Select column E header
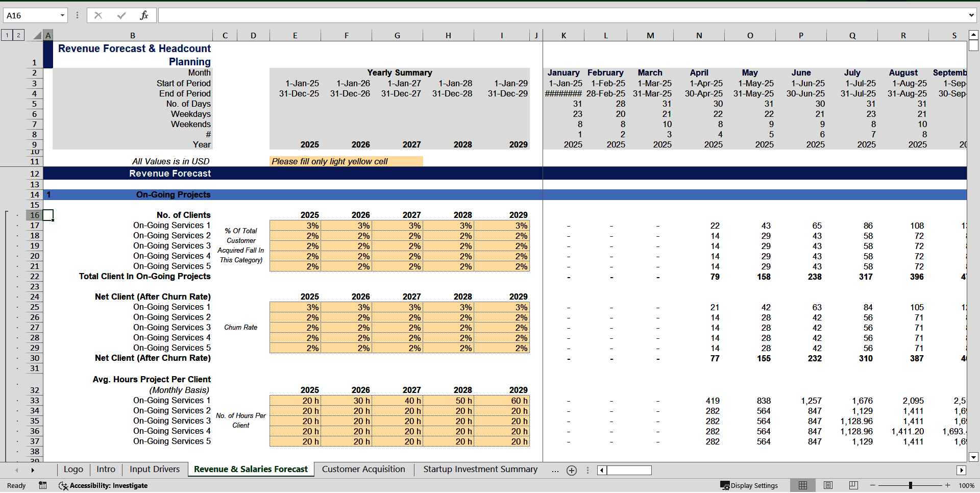 pyautogui.click(x=295, y=35)
